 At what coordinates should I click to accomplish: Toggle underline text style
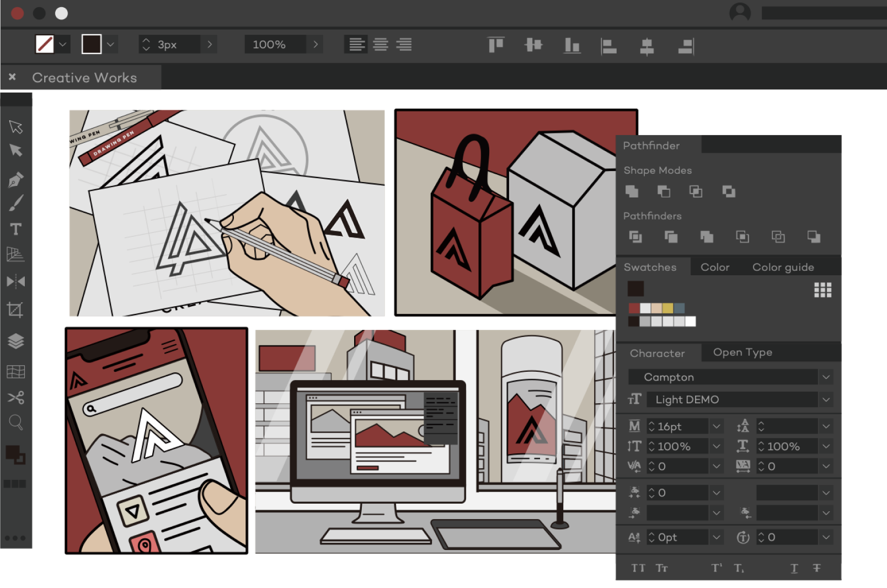[794, 568]
